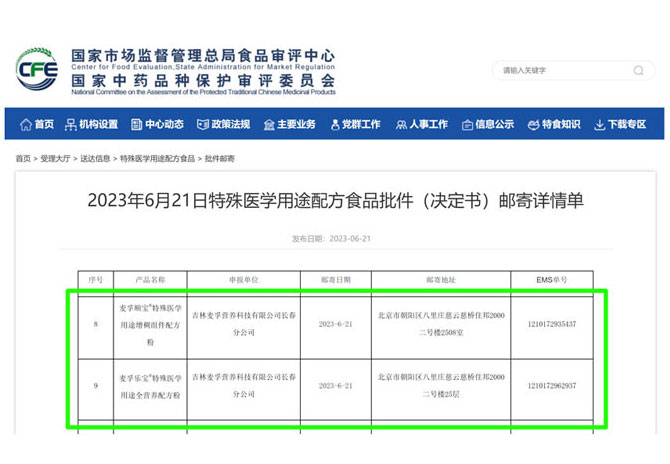Screen dimensions: 670x464
Task: Click the 邮寄日期 column header
Action: point(336,280)
